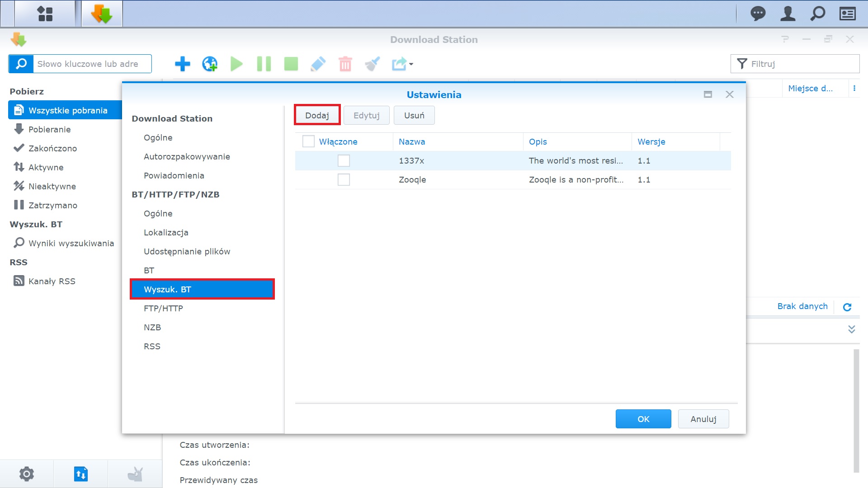This screenshot has height=488, width=868.
Task: Open NZB settings section
Action: 152,327
